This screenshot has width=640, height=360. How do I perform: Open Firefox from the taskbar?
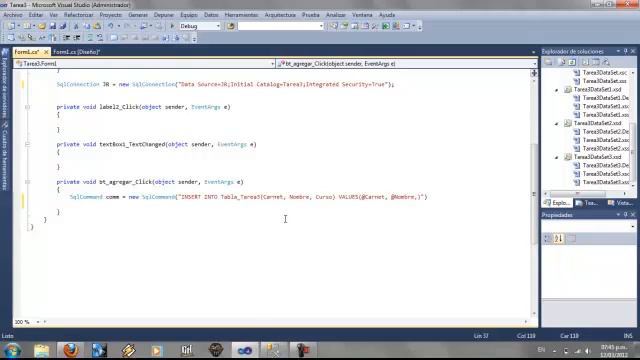(x=71, y=350)
